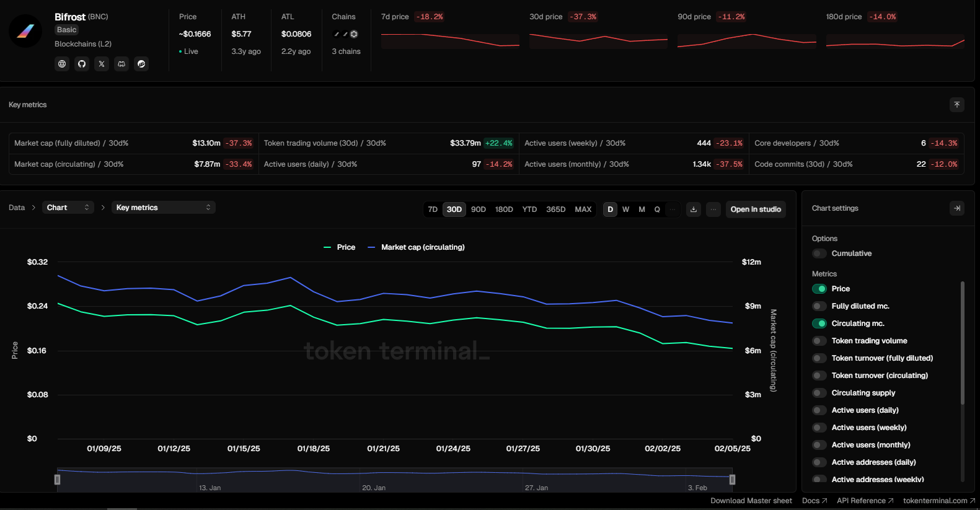The width and height of the screenshot is (980, 510).
Task: Open the CoinGecko icon link
Action: (x=141, y=64)
